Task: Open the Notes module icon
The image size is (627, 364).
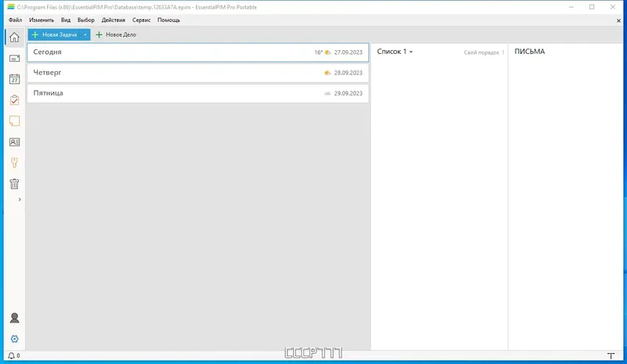Action: [x=14, y=121]
